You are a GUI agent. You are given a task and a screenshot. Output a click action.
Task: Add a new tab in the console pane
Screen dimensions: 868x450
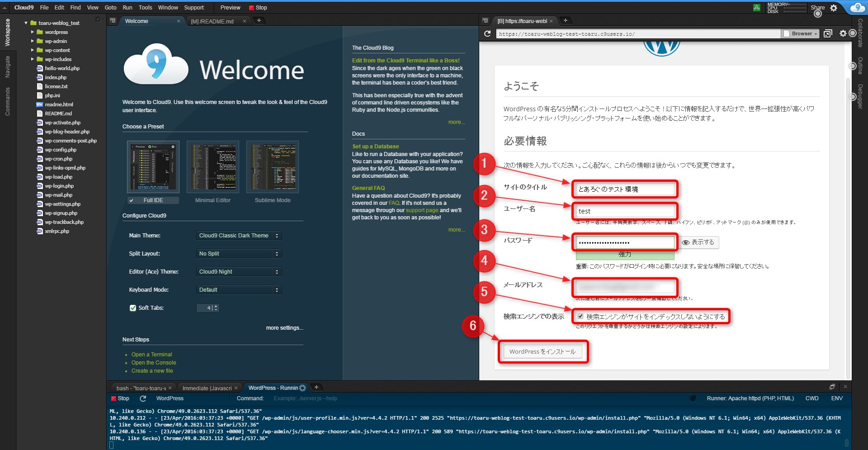point(316,387)
